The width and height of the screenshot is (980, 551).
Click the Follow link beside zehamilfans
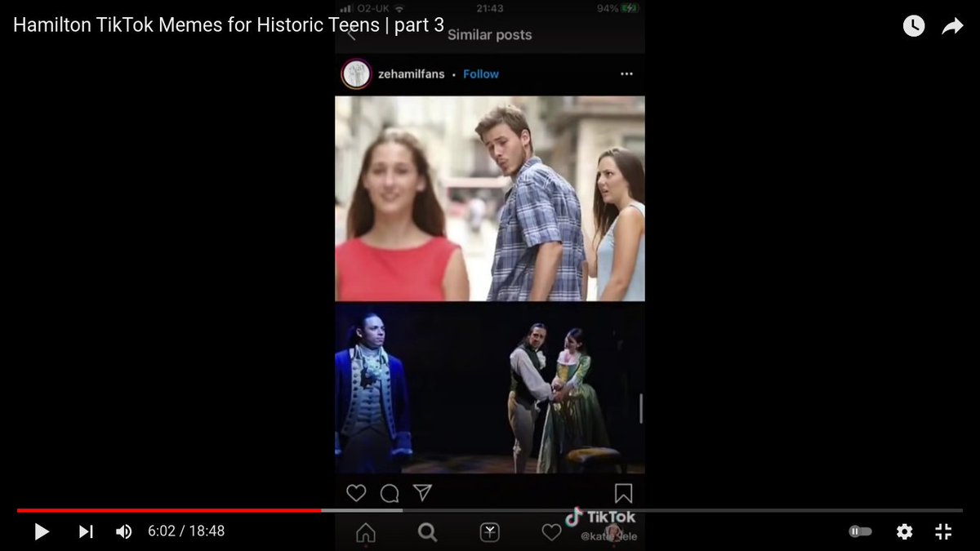(481, 73)
